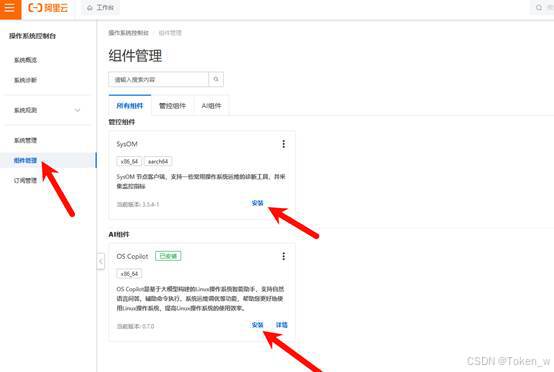Click 安装 on the OS Copilot card
The height and width of the screenshot is (372, 554).
258,325
